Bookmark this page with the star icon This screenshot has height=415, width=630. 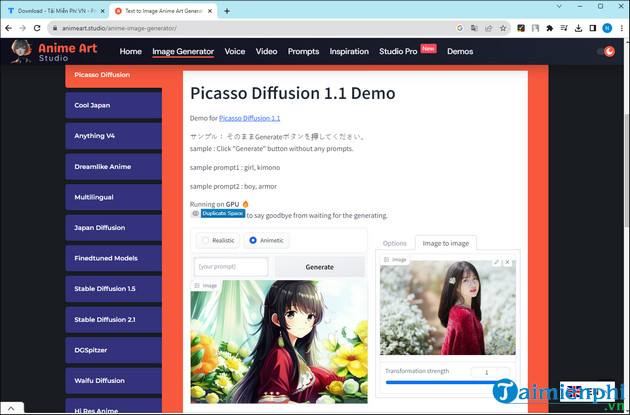[x=503, y=28]
